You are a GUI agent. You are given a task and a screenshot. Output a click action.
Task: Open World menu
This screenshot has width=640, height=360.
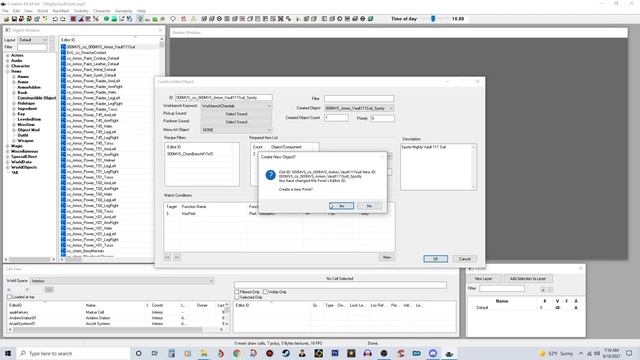click(x=42, y=11)
